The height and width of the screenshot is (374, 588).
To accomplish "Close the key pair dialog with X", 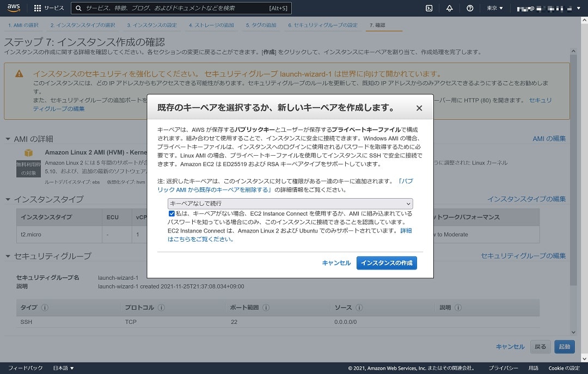I will [419, 108].
